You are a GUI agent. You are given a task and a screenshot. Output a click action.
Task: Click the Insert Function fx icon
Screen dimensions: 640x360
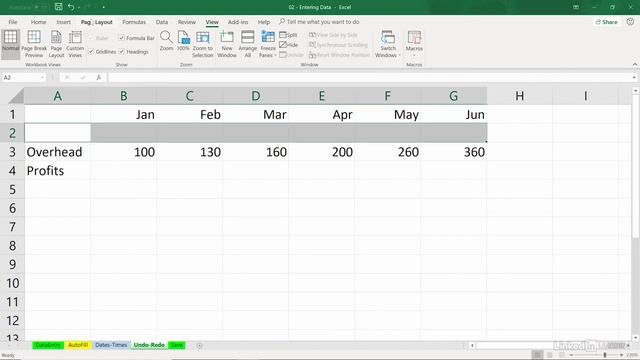pyautogui.click(x=98, y=77)
